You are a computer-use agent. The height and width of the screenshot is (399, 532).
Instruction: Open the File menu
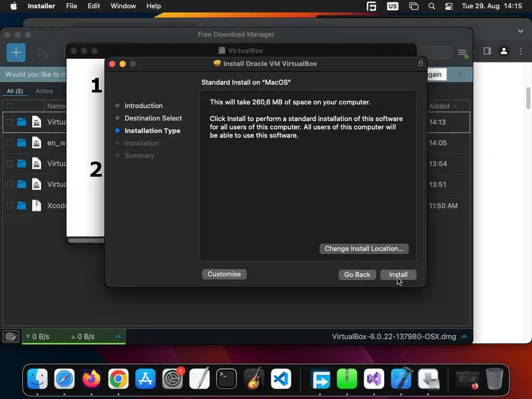pos(71,6)
